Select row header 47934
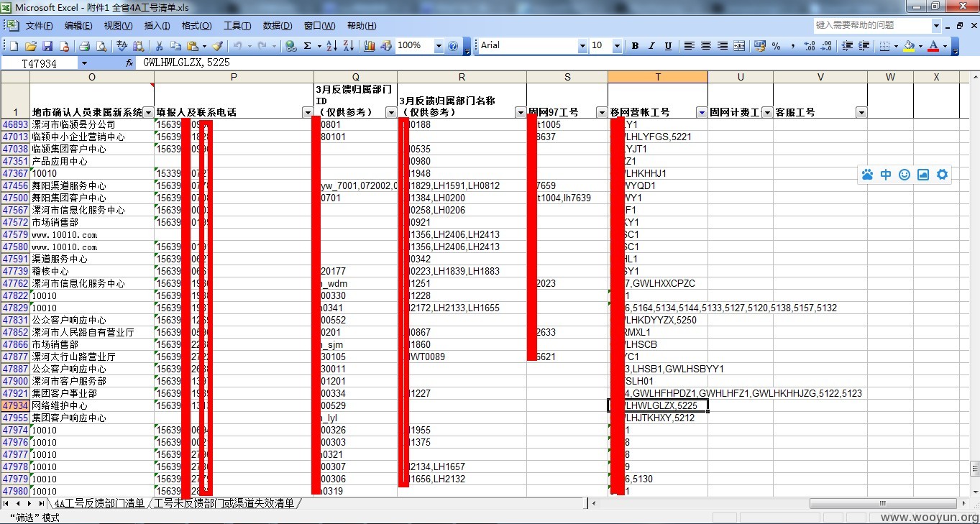 (15, 405)
